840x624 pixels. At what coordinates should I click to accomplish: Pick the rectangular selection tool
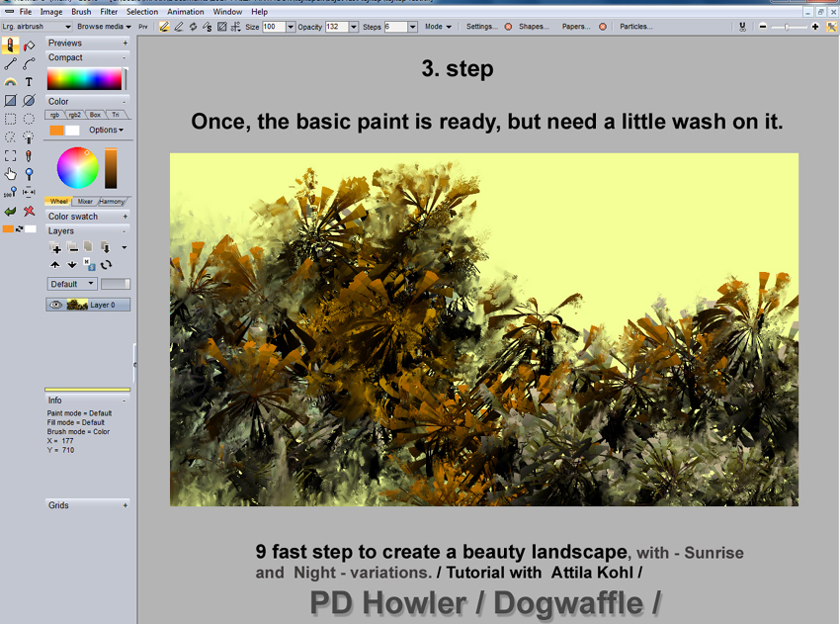click(10, 119)
